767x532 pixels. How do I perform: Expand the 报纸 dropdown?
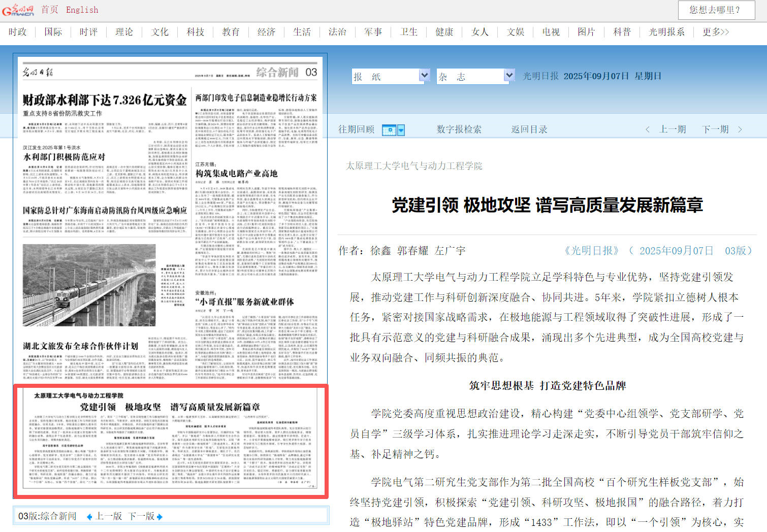click(424, 76)
